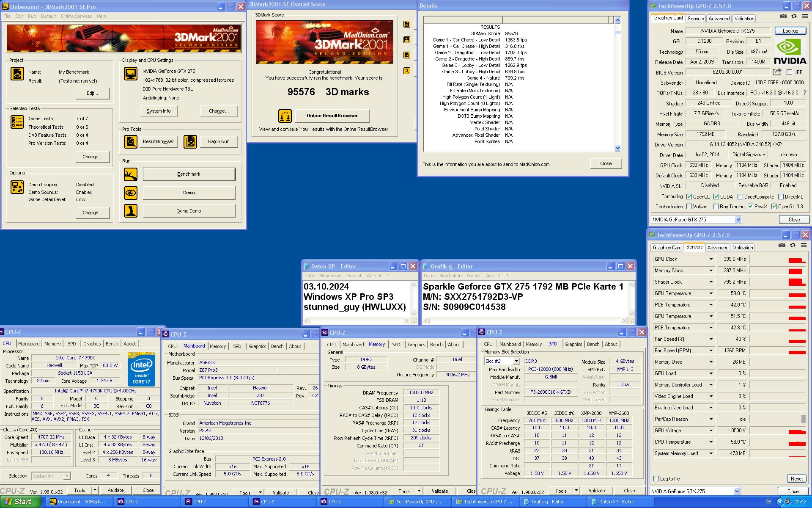Screen dimensions: 812x508
Task: Click camera icon in GPU-Z Sensors window
Action: (x=782, y=246)
